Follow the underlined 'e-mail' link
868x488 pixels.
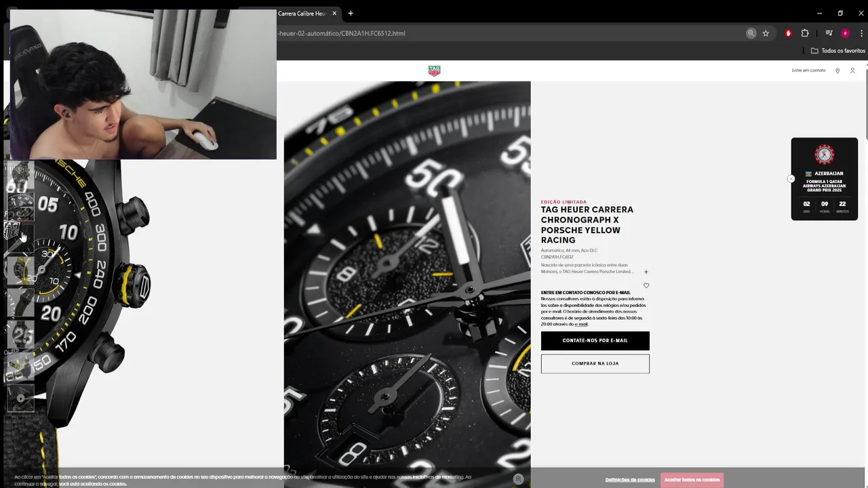click(x=581, y=324)
